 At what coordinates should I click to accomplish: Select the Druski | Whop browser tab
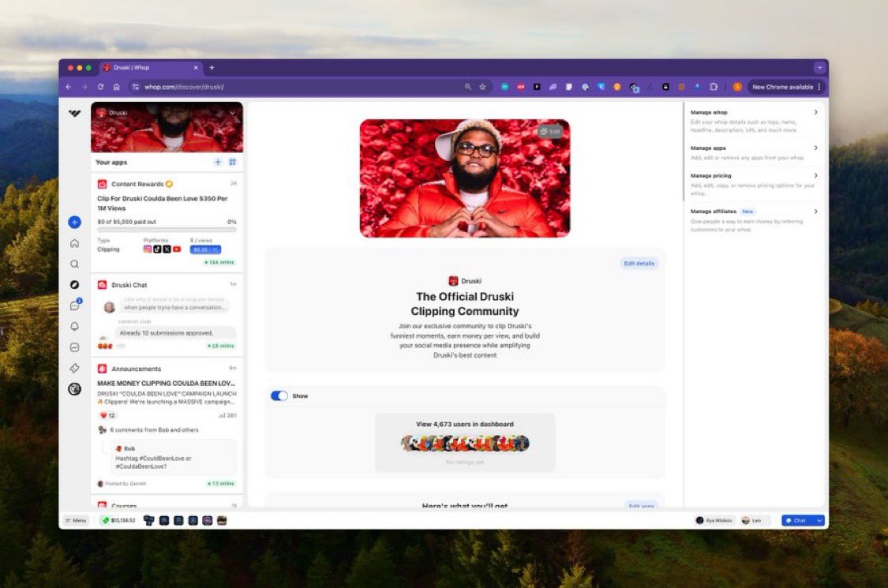[x=152, y=67]
